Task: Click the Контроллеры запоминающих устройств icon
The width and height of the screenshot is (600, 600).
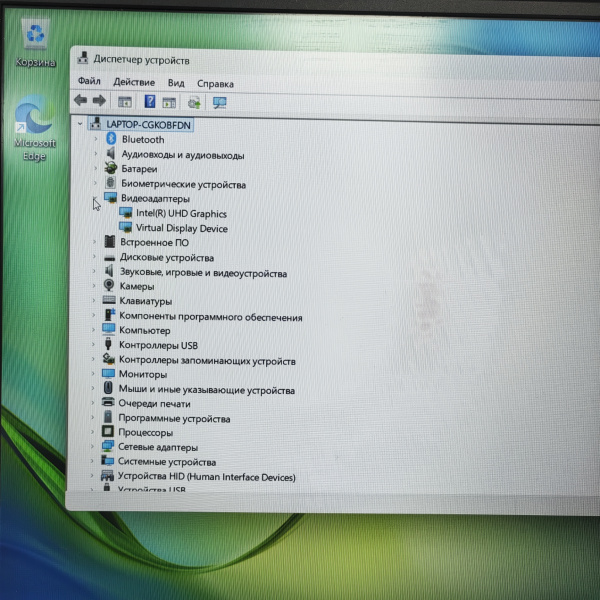Action: coord(109,359)
